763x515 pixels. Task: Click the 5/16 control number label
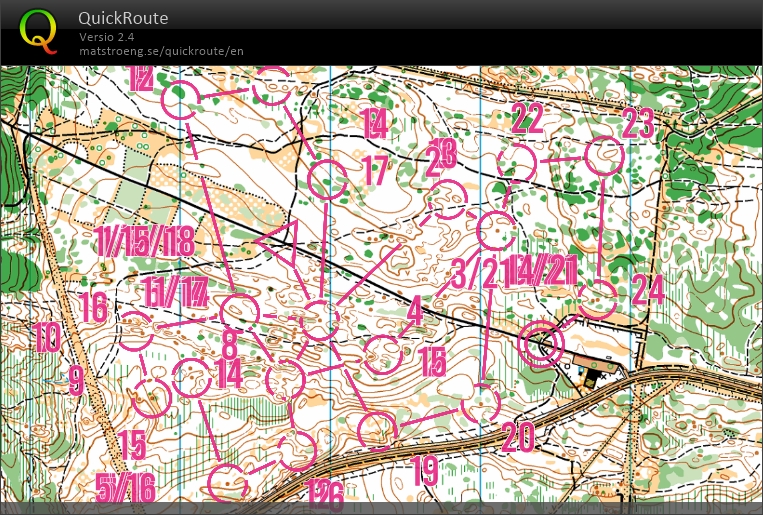coord(125,489)
